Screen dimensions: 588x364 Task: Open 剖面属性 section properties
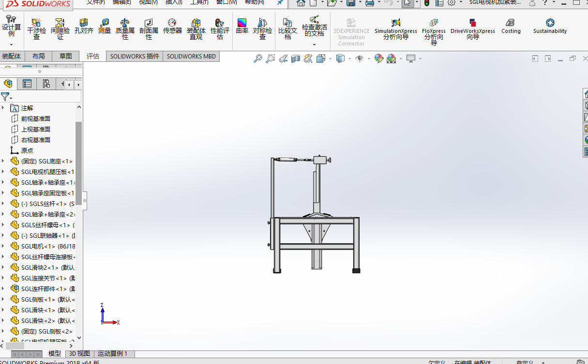click(149, 29)
